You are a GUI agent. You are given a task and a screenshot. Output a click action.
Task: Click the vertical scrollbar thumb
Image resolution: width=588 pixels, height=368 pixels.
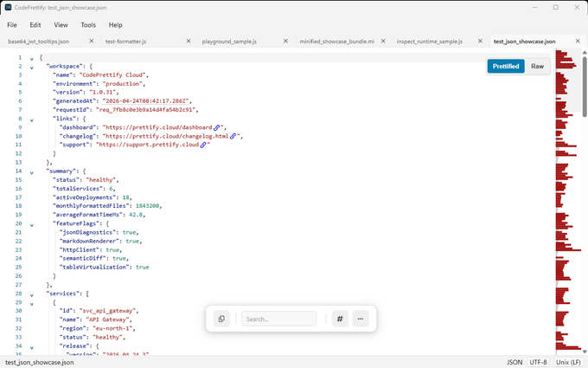(585, 87)
